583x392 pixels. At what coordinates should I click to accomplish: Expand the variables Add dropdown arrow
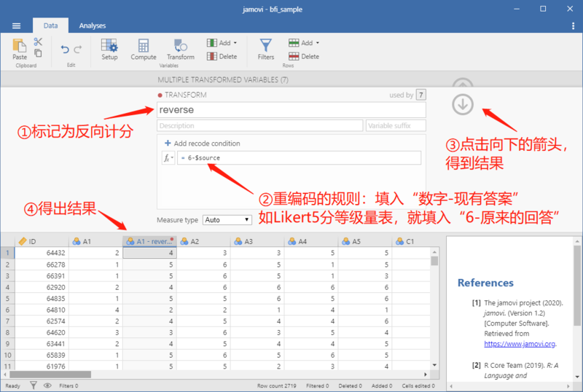(x=235, y=43)
